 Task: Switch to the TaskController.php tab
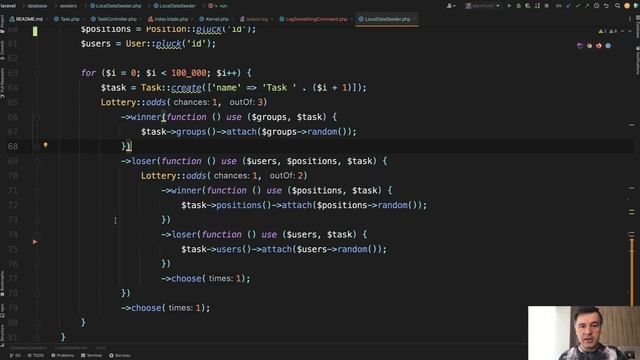114,19
